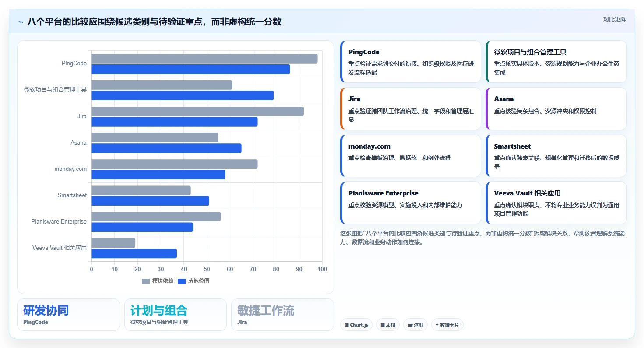Click the monday.com description 重点检查模板治理

click(x=400, y=158)
